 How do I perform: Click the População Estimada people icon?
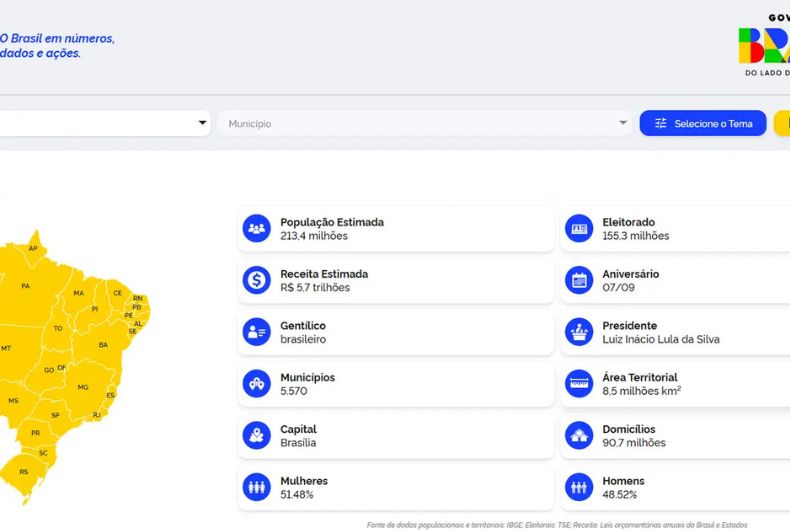(x=257, y=229)
